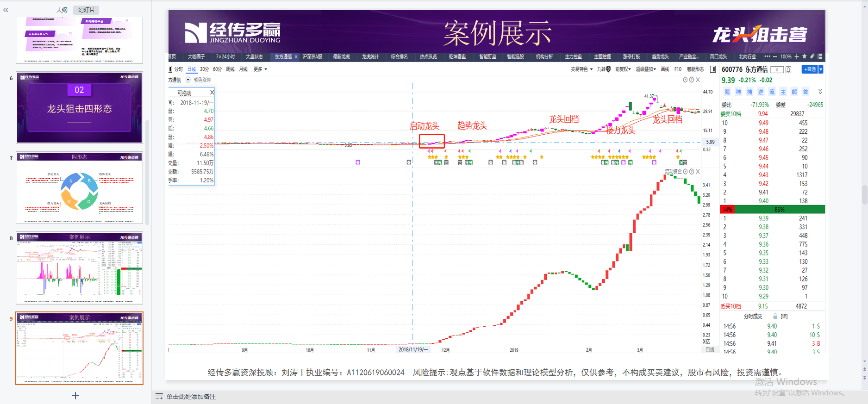Click the 逆 indicator icon

point(761,92)
